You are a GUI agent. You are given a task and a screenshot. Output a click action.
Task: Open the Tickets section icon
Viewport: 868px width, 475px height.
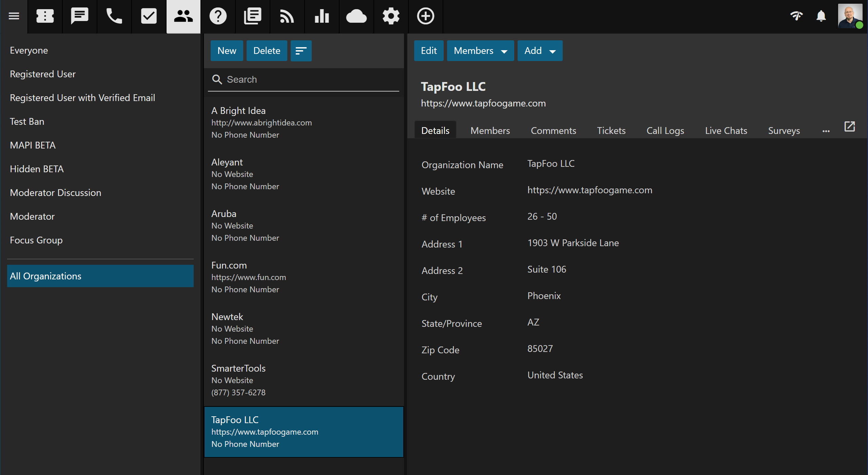pyautogui.click(x=45, y=16)
